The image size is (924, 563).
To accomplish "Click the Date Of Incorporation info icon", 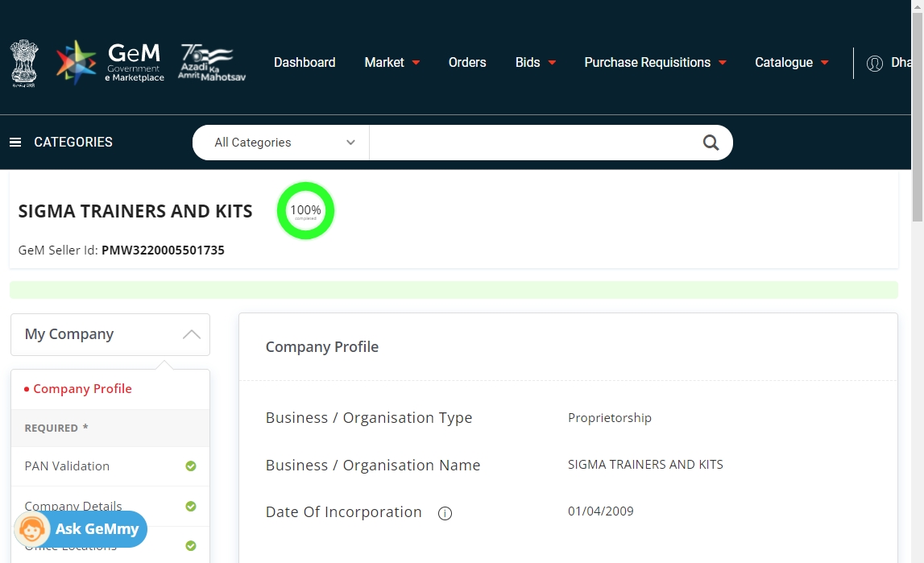I will (445, 513).
